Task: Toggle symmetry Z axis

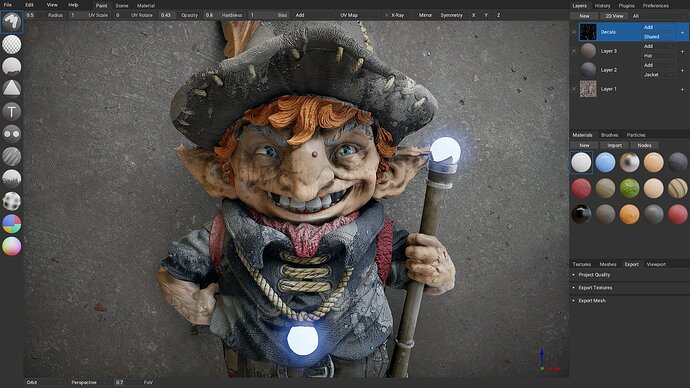Action: click(498, 15)
